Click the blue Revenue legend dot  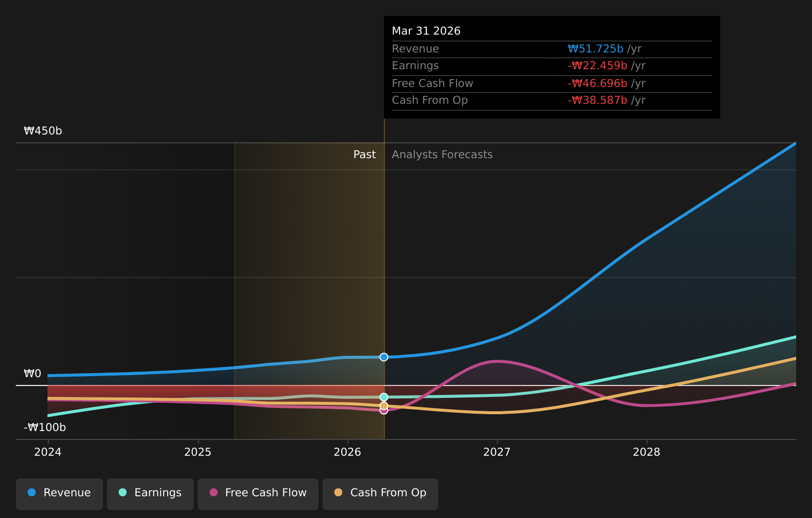(32, 492)
